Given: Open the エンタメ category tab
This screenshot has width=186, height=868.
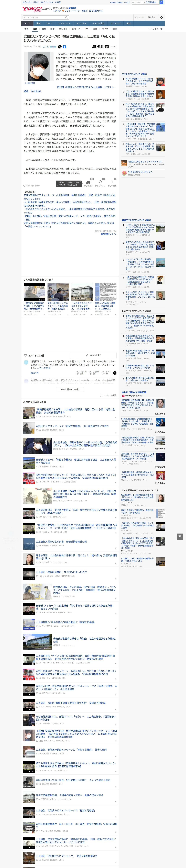Looking at the screenshot, I should tap(63, 29).
